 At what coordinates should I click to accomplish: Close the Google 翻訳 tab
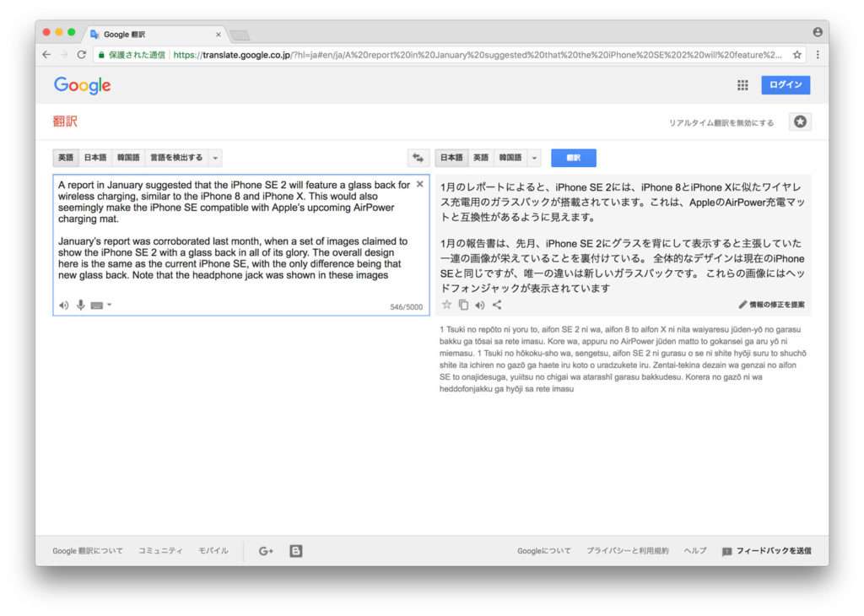tap(219, 34)
